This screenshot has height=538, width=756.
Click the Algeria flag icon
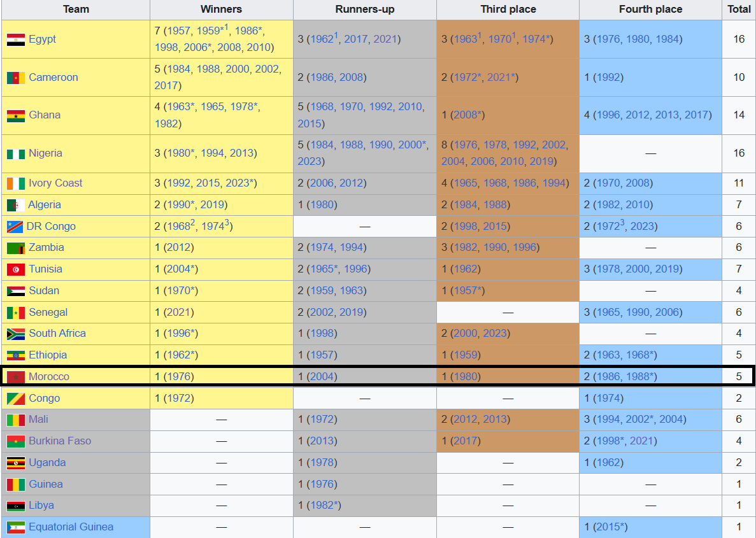[x=16, y=206]
